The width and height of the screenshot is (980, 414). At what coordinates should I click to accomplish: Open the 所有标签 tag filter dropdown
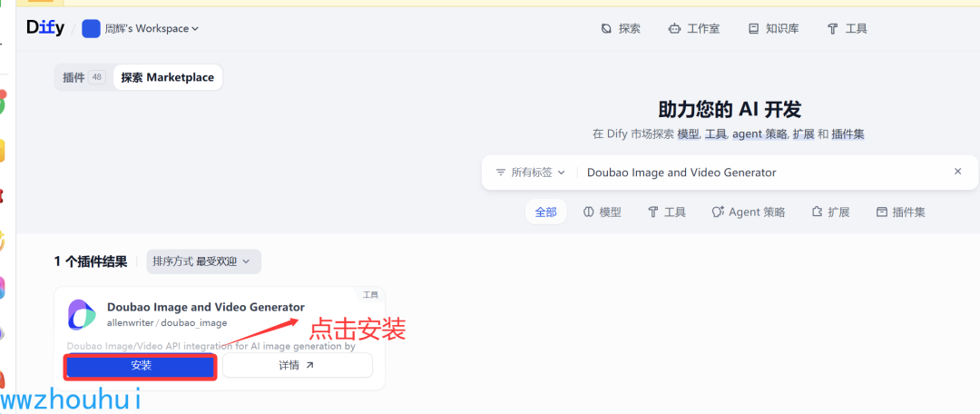[531, 172]
